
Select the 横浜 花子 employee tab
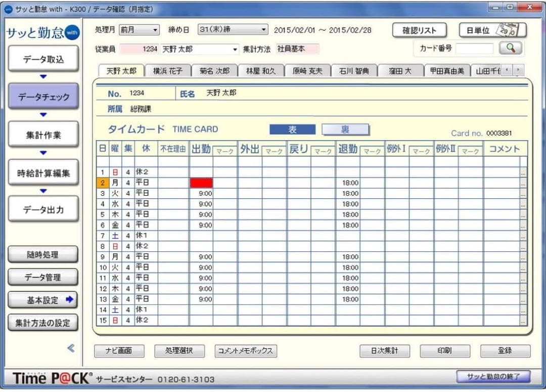168,71
